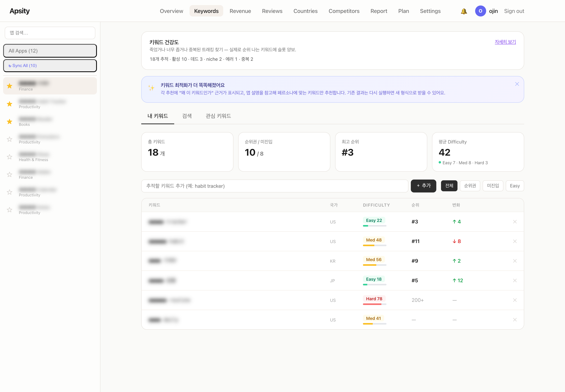Open the 자세히 보기 link
Viewport: 565px width, 392px height.
coord(505,42)
